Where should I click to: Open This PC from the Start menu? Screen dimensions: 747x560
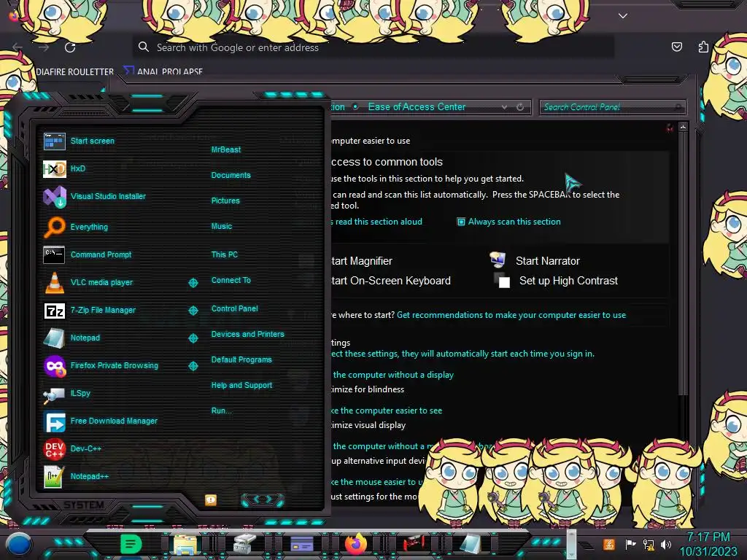click(x=225, y=254)
